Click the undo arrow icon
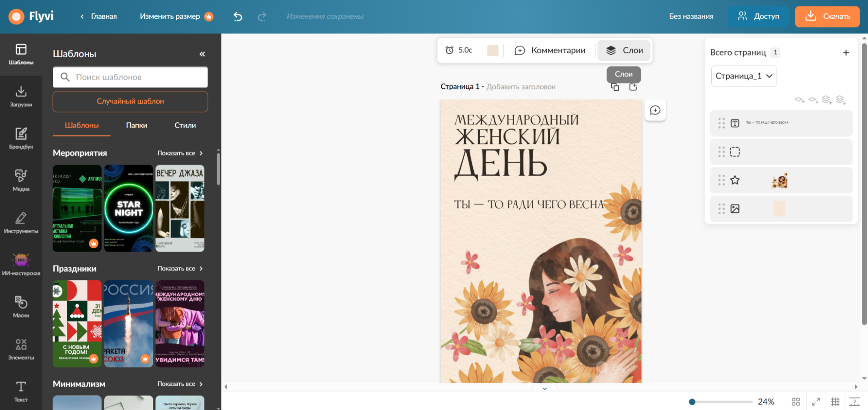The height and width of the screenshot is (410, 868). 238,16
